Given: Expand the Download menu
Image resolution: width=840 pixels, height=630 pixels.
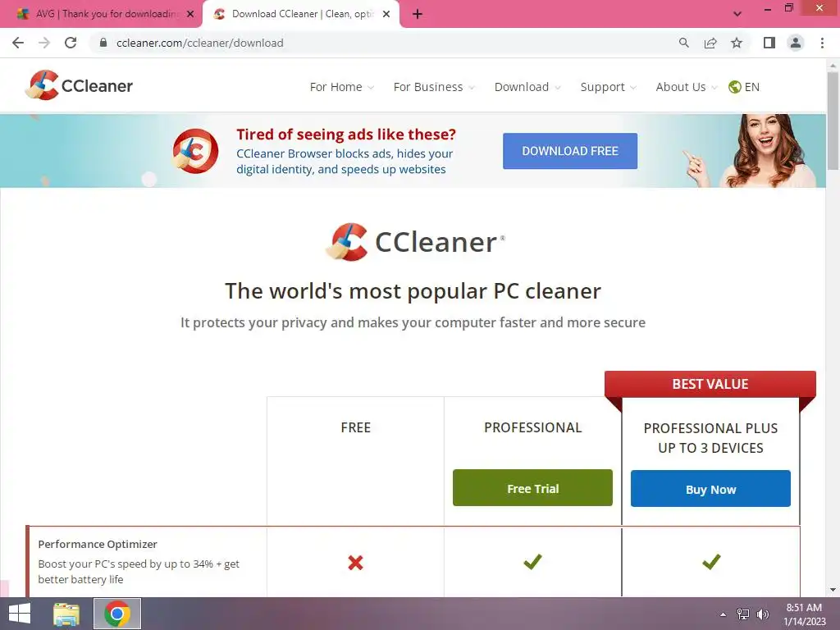Looking at the screenshot, I should tap(527, 87).
